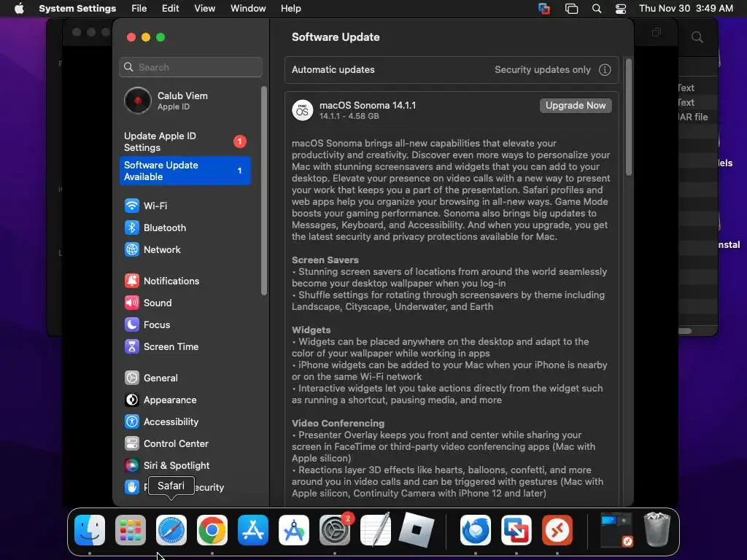Open the Xcode-style developer app in Dock

294,530
